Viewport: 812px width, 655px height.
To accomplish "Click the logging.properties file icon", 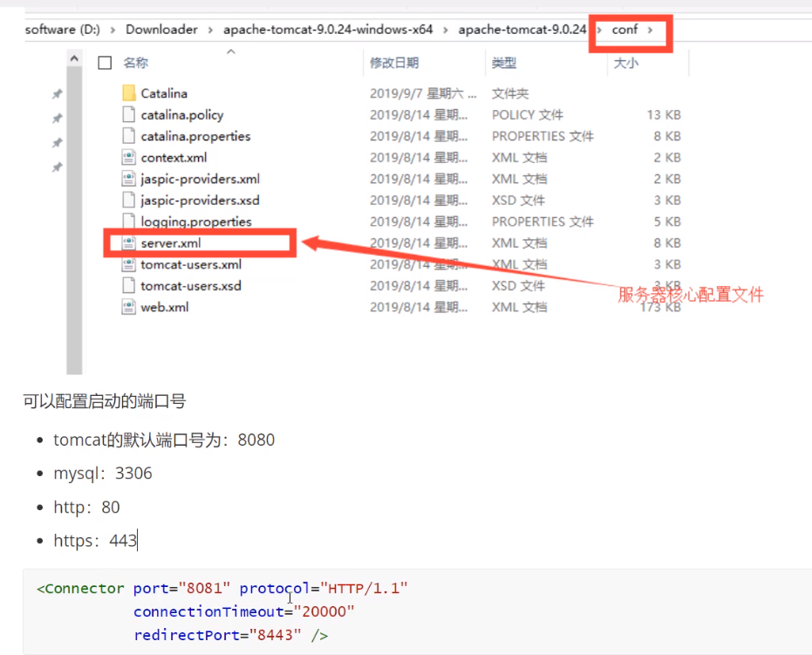I will click(129, 221).
